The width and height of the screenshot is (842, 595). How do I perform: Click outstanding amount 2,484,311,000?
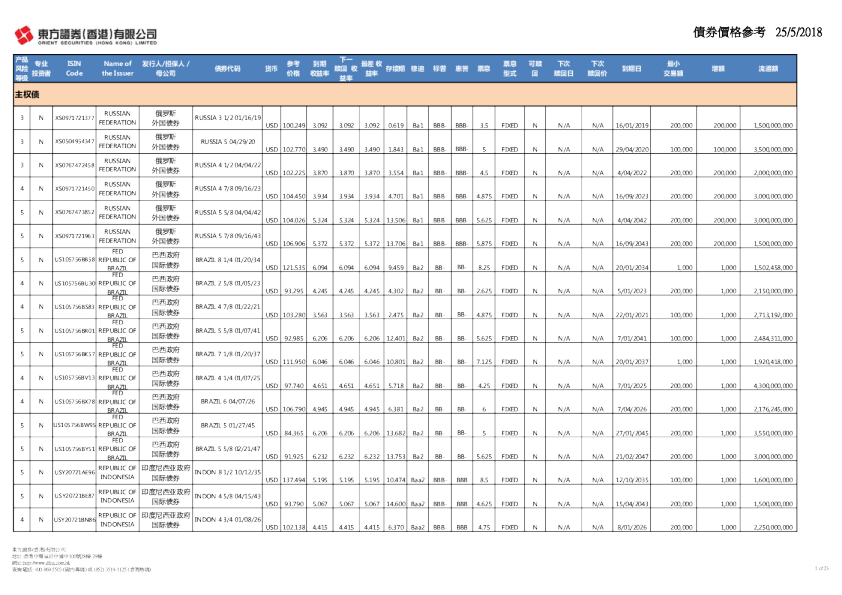coord(768,337)
